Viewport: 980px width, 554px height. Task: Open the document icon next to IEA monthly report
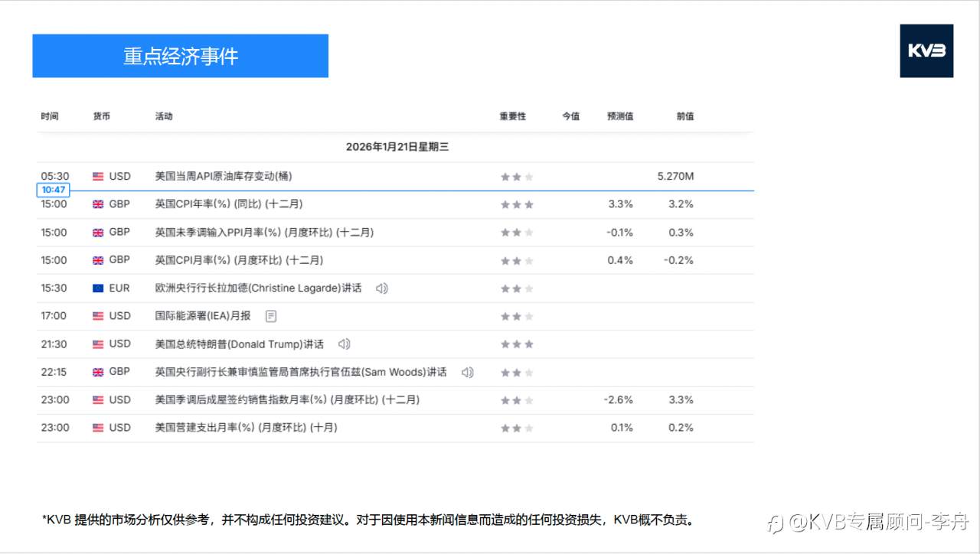click(x=270, y=316)
